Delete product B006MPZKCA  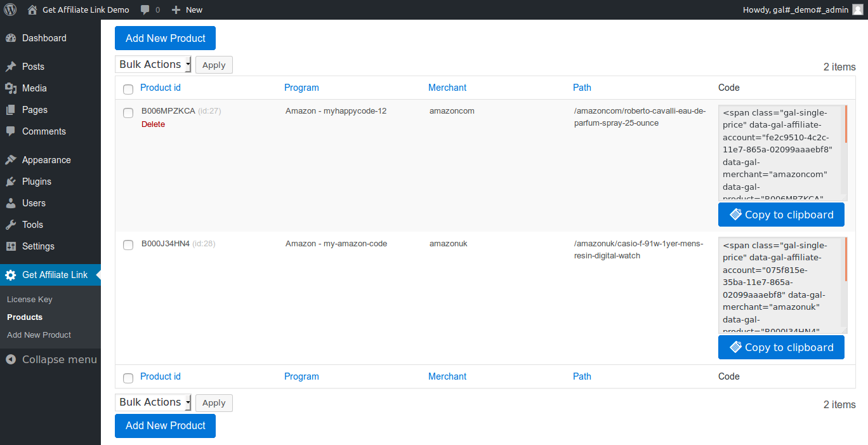[153, 124]
